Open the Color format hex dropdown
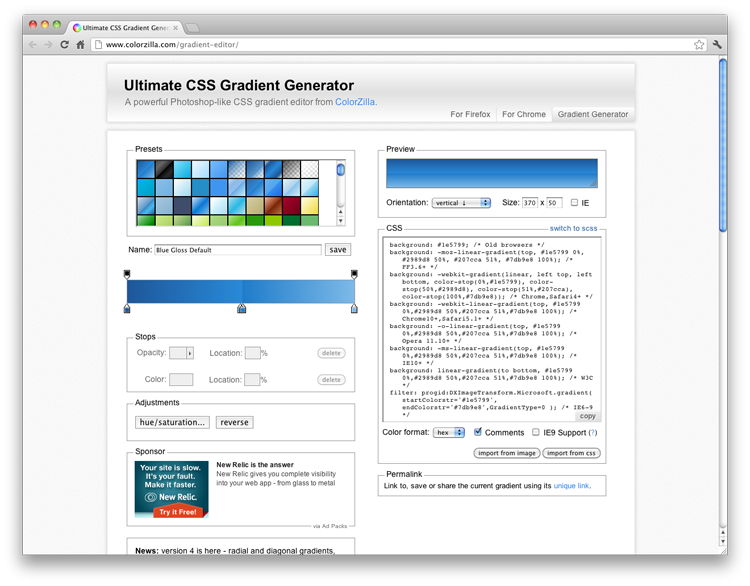Screen dimensions: 750x586 [x=449, y=432]
